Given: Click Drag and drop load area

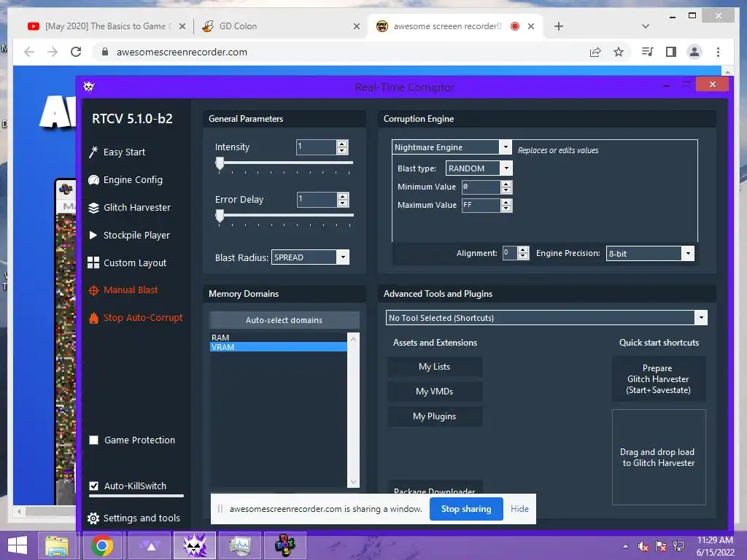Looking at the screenshot, I should click(x=659, y=457).
